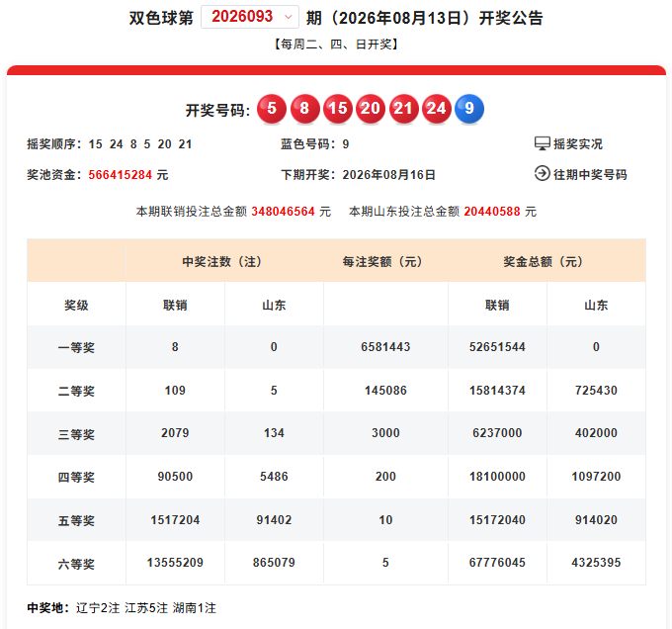
Task: Select fifth prize count 1517204
Action: [175, 519]
